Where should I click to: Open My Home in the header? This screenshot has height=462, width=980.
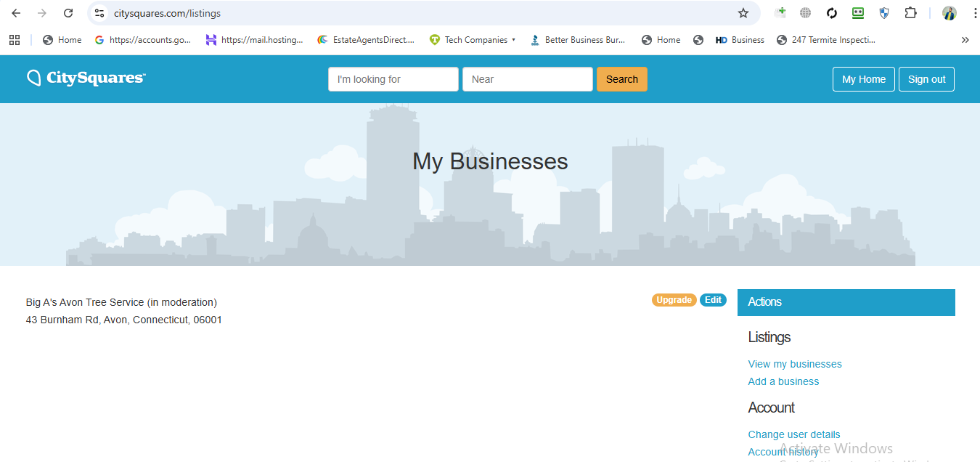click(864, 79)
